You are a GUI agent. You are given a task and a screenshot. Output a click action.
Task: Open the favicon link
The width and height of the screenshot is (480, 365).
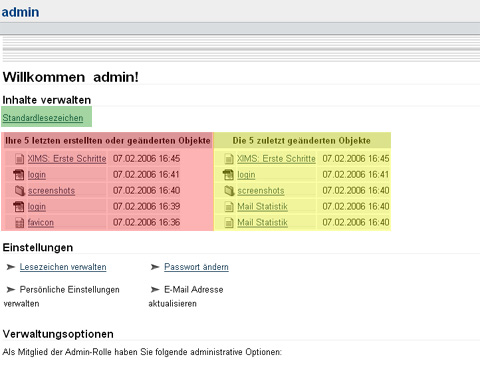pyautogui.click(x=41, y=222)
